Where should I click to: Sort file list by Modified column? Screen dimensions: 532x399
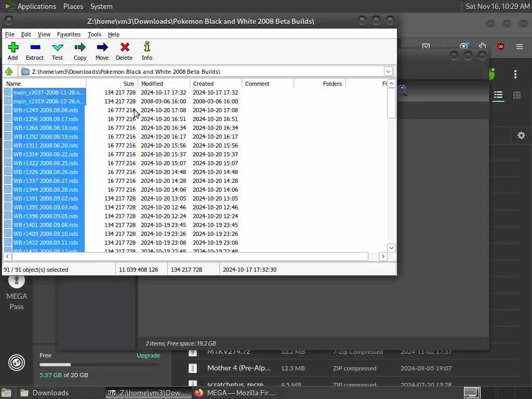pyautogui.click(x=164, y=84)
